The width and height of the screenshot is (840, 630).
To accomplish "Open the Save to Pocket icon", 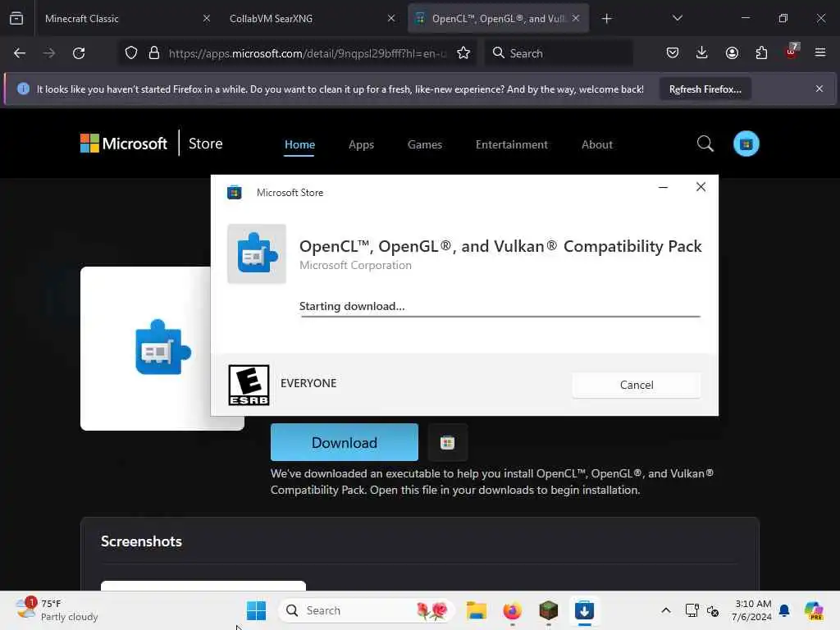I will tap(673, 53).
